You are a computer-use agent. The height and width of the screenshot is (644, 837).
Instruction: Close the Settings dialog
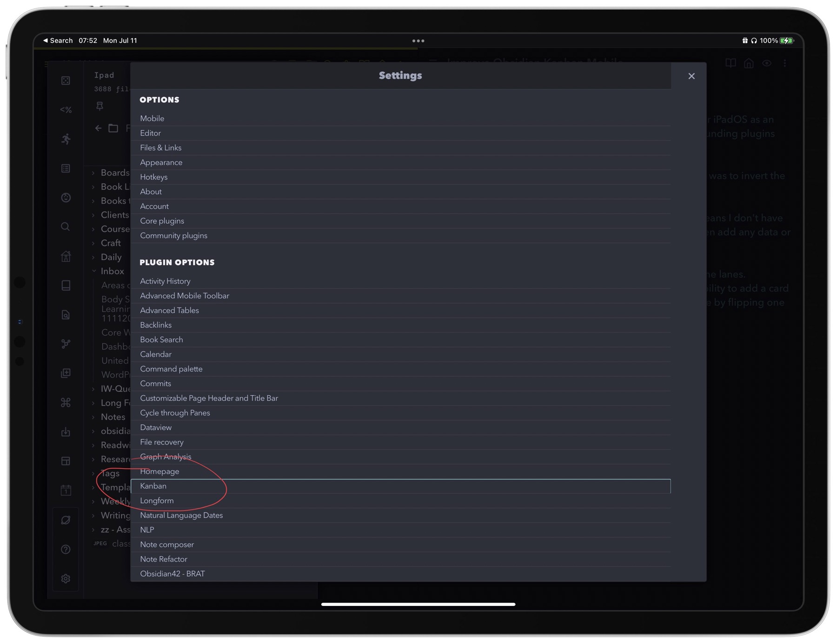tap(691, 76)
